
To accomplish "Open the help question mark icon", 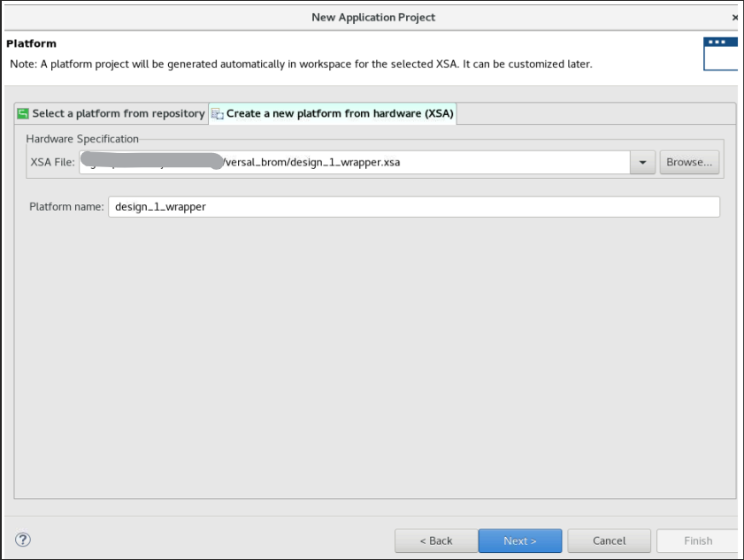I will click(22, 539).
